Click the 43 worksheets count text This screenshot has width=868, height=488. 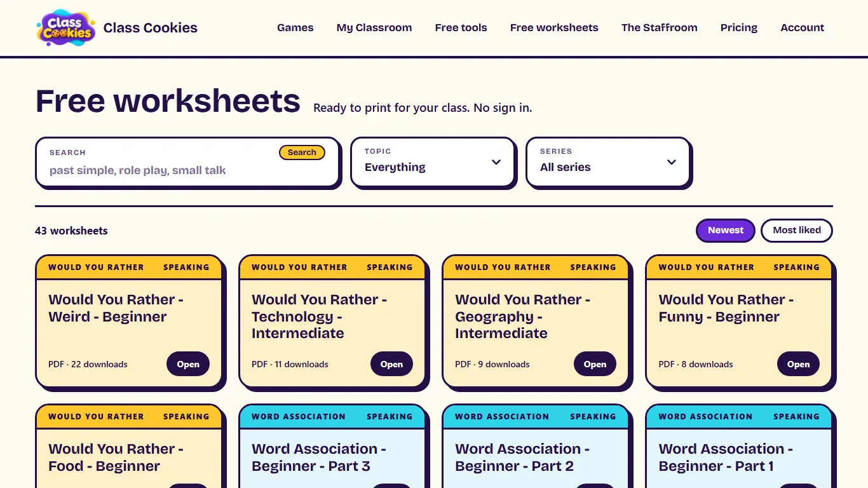[71, 231]
